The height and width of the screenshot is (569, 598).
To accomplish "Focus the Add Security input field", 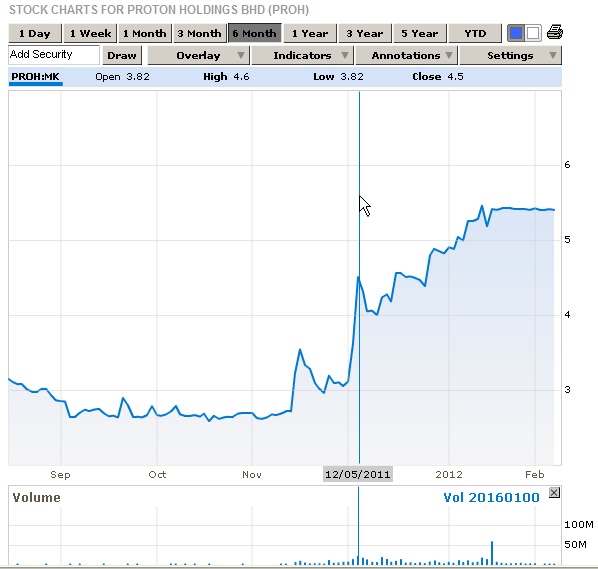I will click(54, 55).
